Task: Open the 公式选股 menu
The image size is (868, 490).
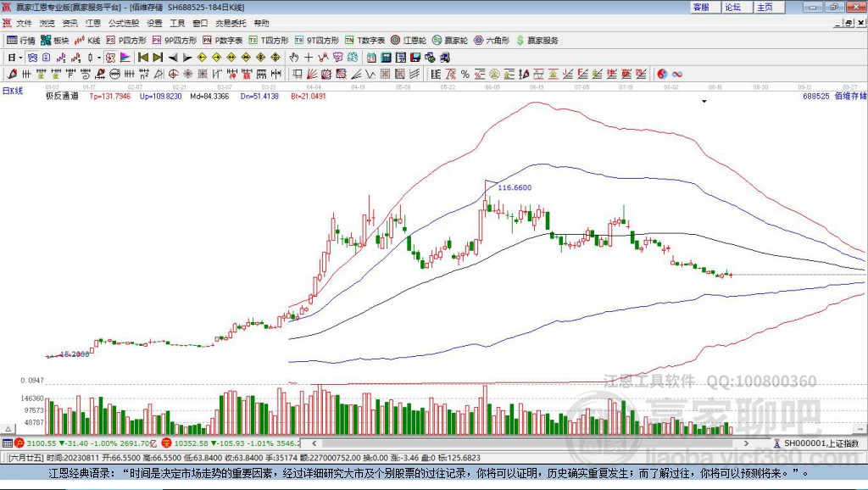Action: (124, 23)
